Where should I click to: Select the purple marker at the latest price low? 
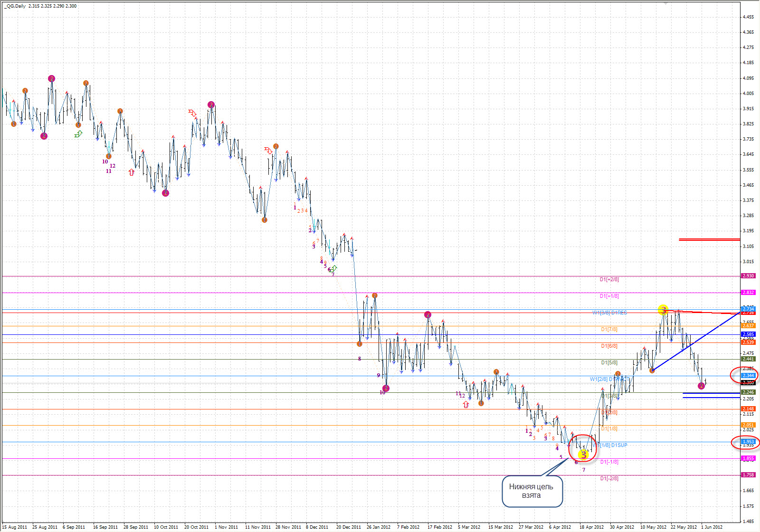coord(701,386)
